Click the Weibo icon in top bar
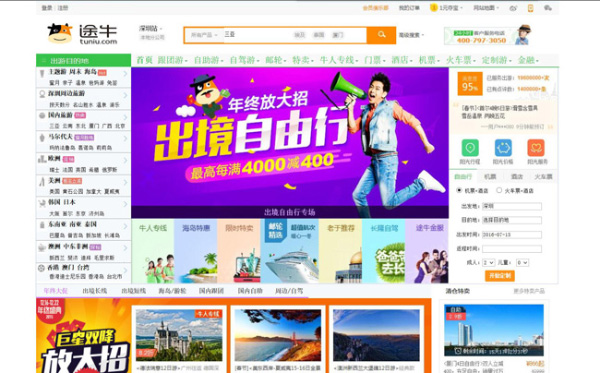The height and width of the screenshot is (373, 600). pyautogui.click(x=513, y=8)
